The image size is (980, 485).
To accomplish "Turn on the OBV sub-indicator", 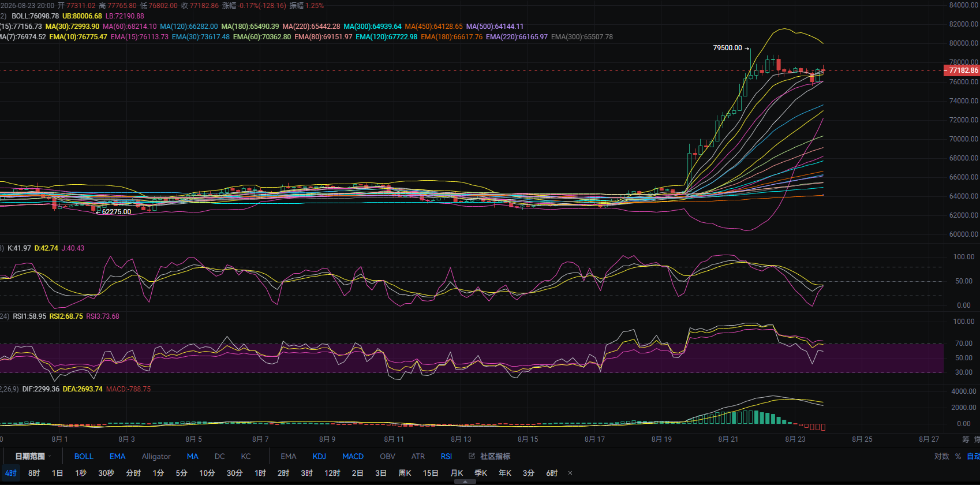I will click(x=387, y=456).
